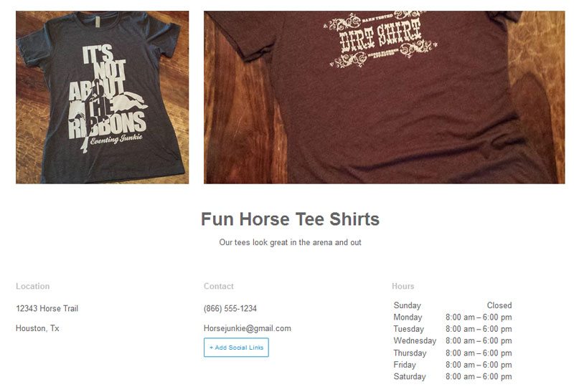Open the gray ribbons tee shirt image
574x392 pixels.
(102, 97)
